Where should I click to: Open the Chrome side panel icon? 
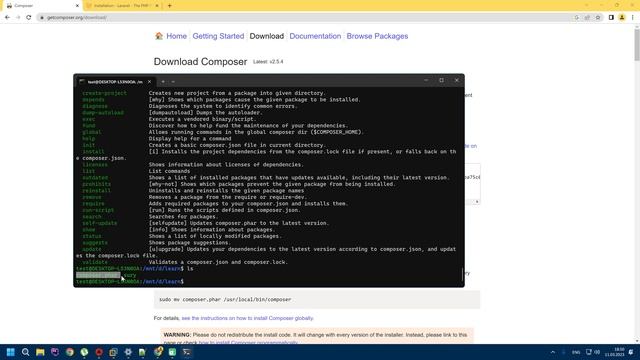611,18
